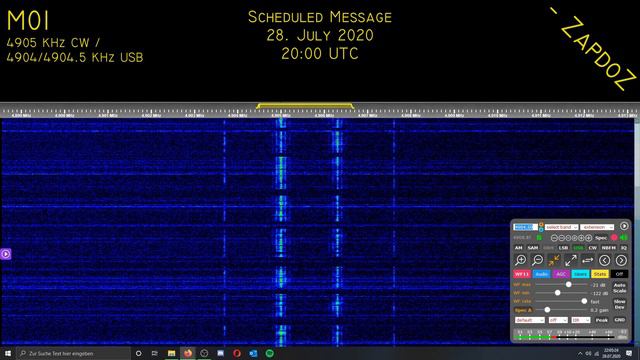Start recording with the red circle button

614,238
